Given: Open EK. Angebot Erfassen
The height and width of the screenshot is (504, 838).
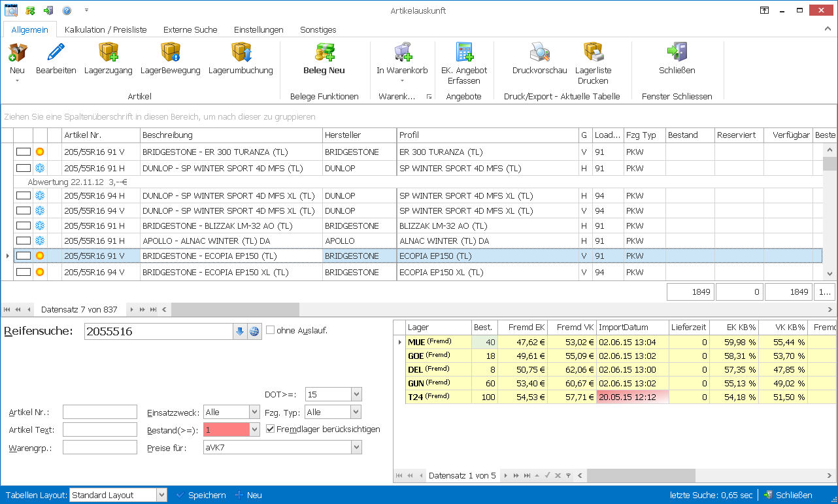Looking at the screenshot, I should (464, 64).
